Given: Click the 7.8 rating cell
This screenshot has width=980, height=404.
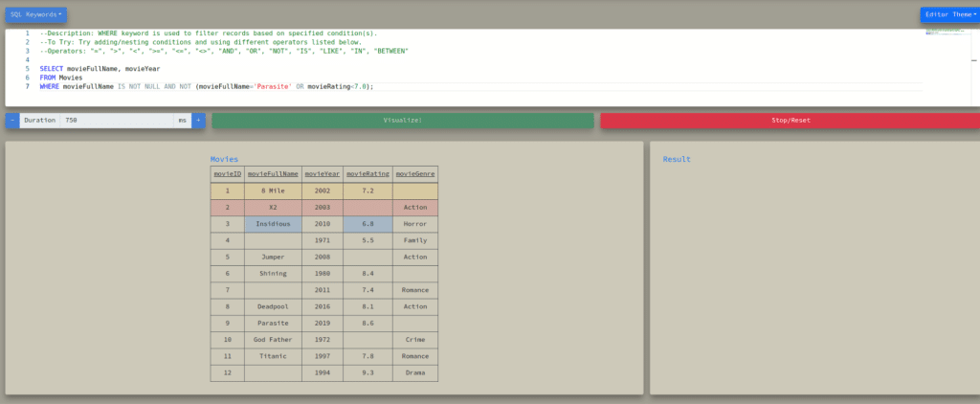Looking at the screenshot, I should [368, 356].
